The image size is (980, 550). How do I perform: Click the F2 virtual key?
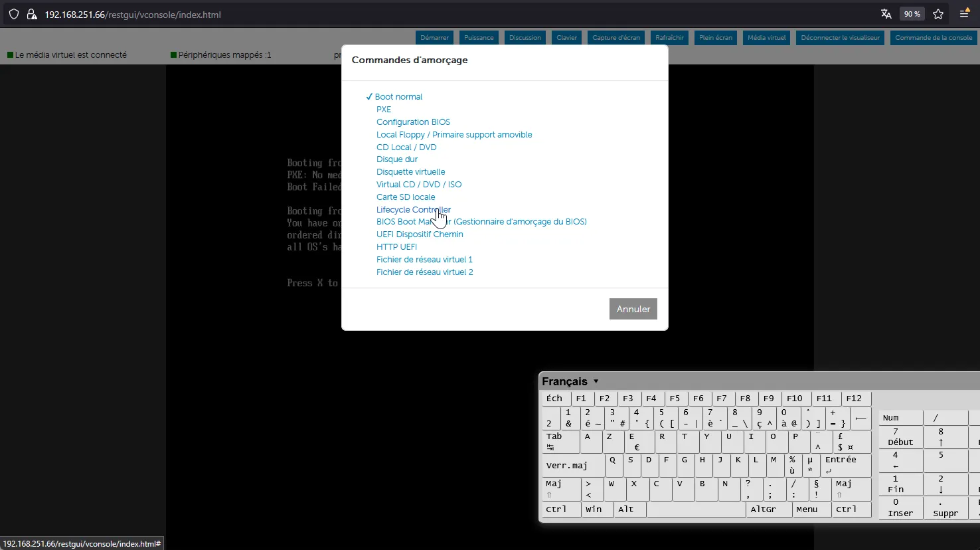click(605, 399)
